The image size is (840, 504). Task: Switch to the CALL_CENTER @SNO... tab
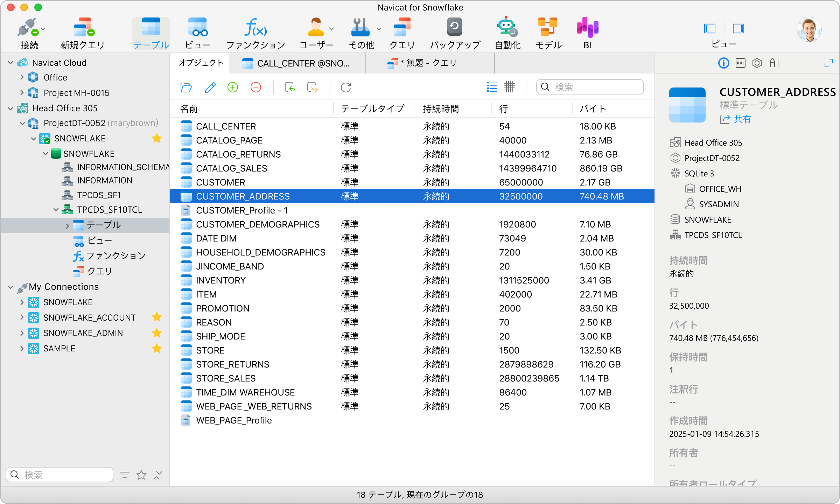click(x=297, y=63)
